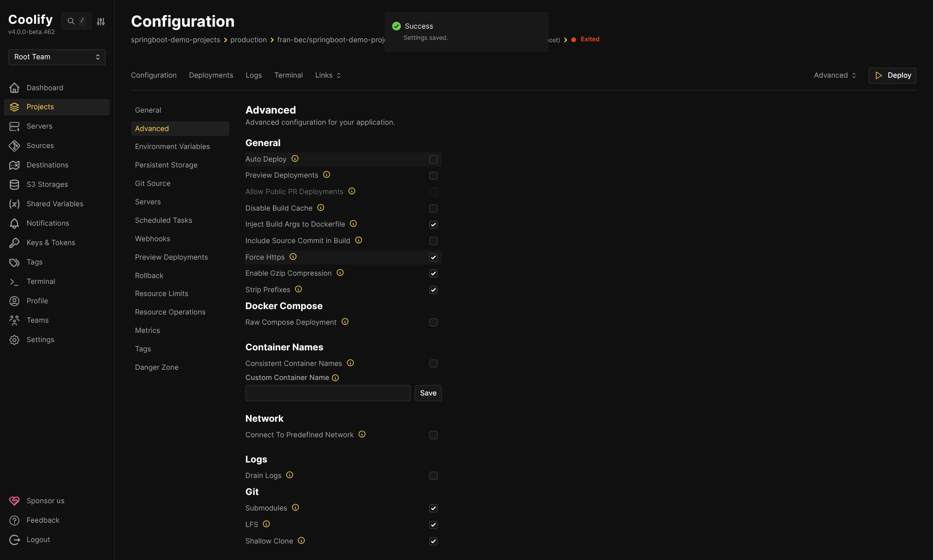933x560 pixels.
Task: Open Environment Variables in the side menu
Action: tap(172, 147)
